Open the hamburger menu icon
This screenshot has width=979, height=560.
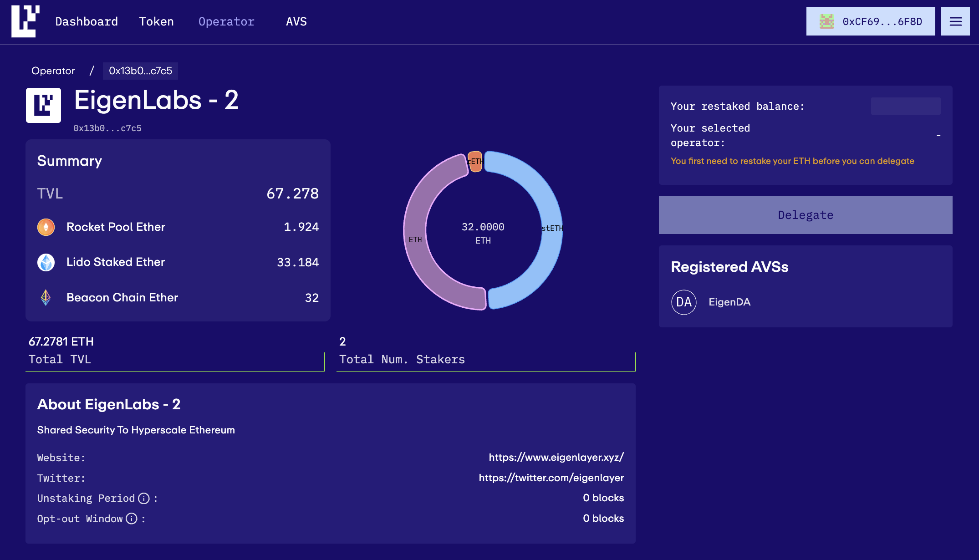[955, 21]
